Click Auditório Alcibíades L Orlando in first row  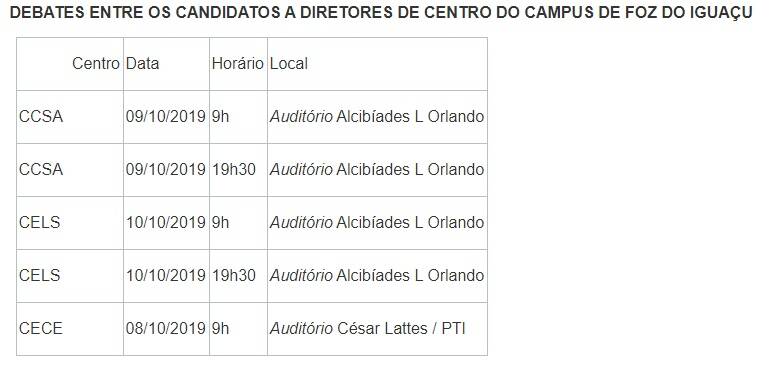click(x=377, y=117)
